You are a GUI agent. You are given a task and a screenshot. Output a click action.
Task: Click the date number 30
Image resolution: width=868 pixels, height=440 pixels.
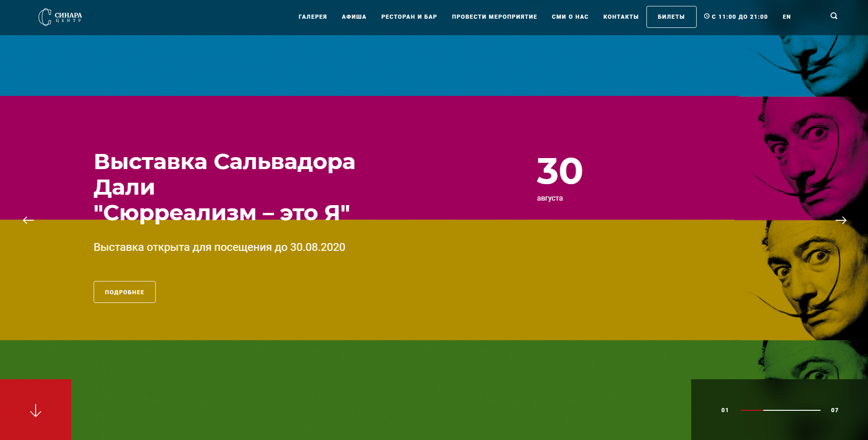[x=560, y=171]
